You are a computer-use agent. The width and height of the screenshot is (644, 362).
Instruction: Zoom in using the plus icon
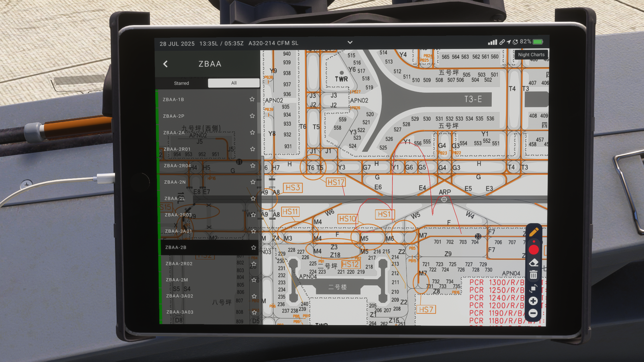[x=534, y=301]
